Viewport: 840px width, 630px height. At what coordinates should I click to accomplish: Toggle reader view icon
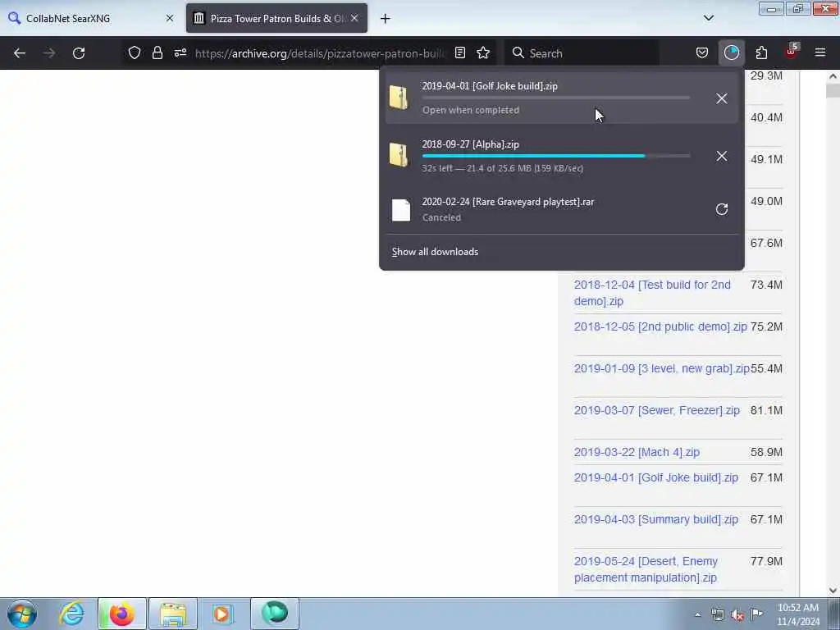459,52
